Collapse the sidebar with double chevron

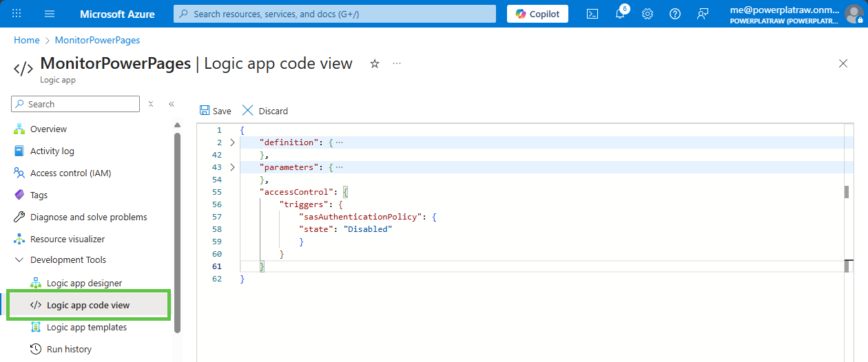[x=172, y=104]
